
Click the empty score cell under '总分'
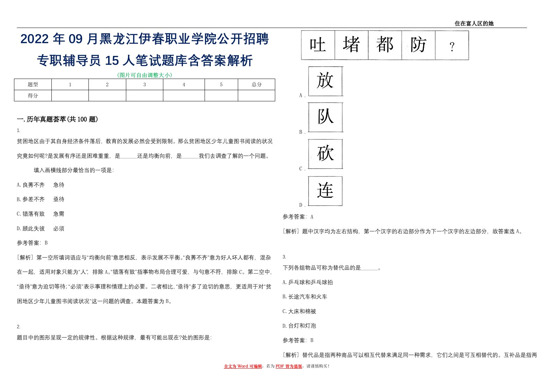tap(256, 95)
